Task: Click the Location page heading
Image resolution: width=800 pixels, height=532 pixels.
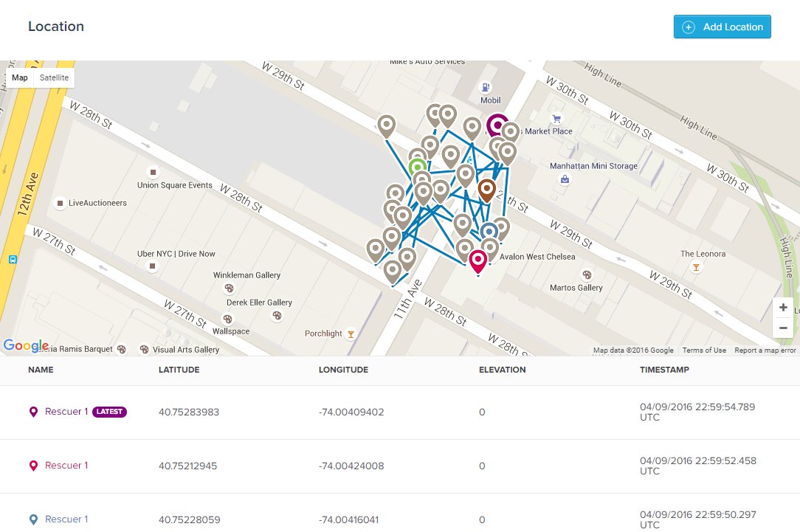Action: pyautogui.click(x=56, y=27)
